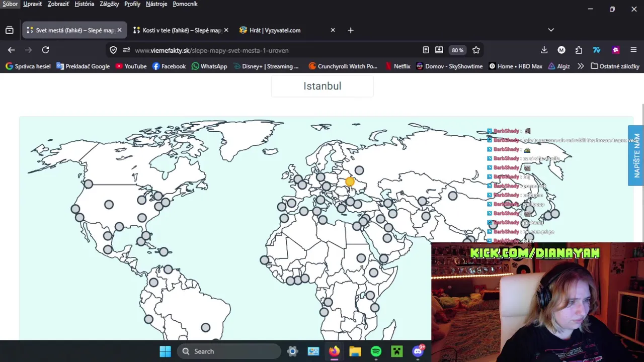Open the Algiz bookmark
The image size is (644, 362).
click(x=559, y=66)
